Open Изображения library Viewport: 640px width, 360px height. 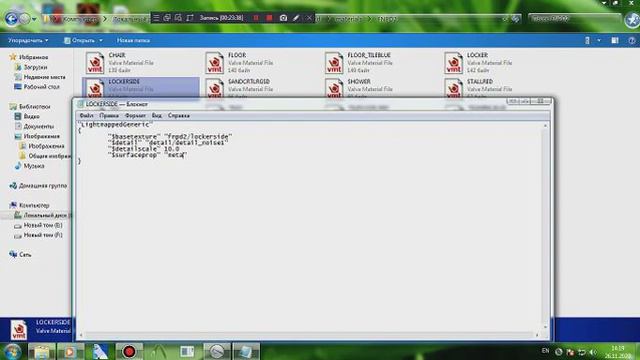37,136
